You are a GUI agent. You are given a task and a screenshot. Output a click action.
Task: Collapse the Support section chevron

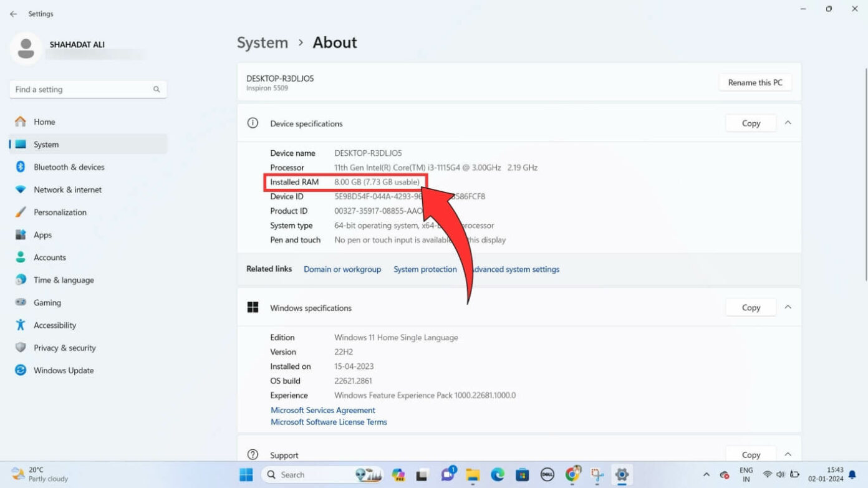[x=788, y=454]
